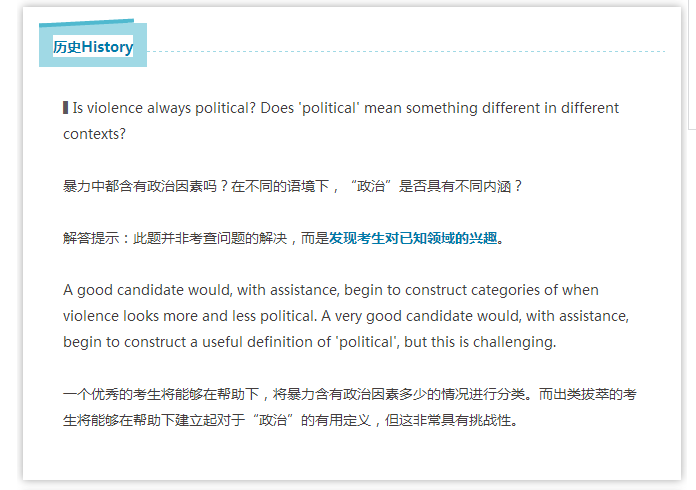Click the line 'A good candidate would, with assistance'

[x=331, y=290]
